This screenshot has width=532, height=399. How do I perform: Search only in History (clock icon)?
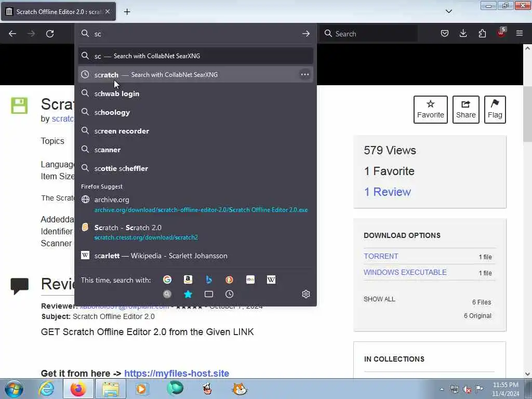pos(229,294)
